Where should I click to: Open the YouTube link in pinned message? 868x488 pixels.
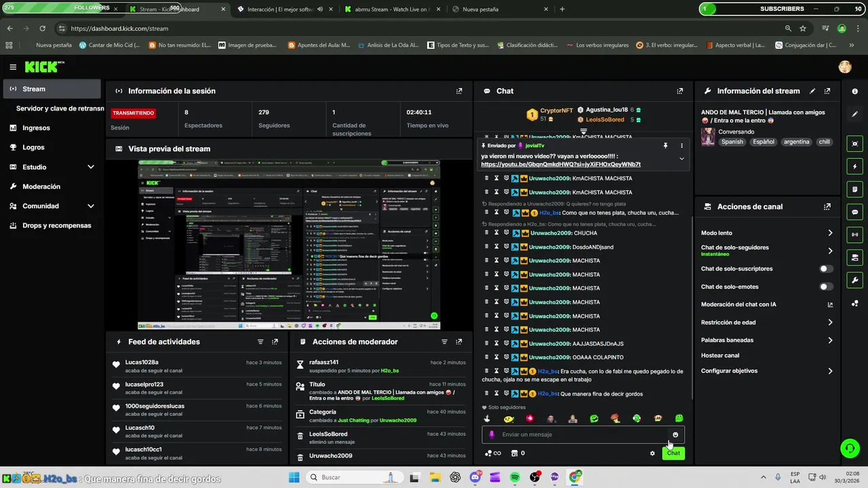(561, 165)
